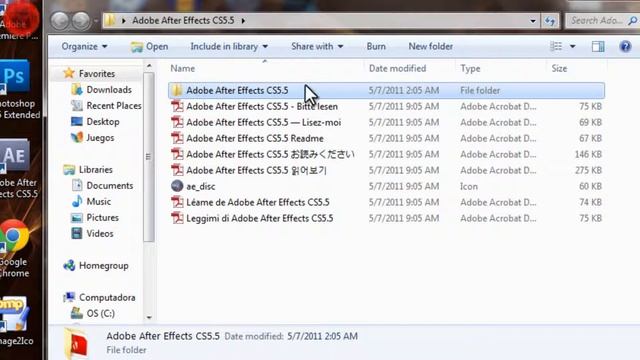Select the Japanese readme PDF icon
640x360 pixels.
click(x=177, y=154)
